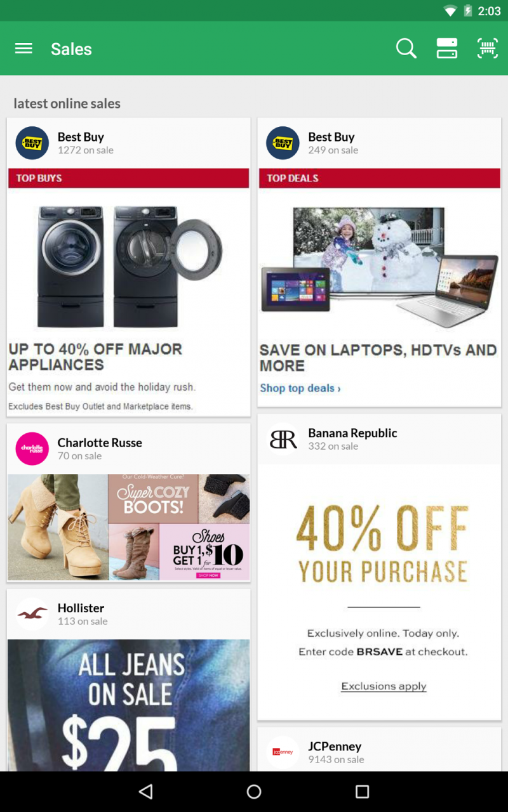The image size is (508, 812).
Task: Open the Super Cozy Boots banner
Action: point(129,527)
